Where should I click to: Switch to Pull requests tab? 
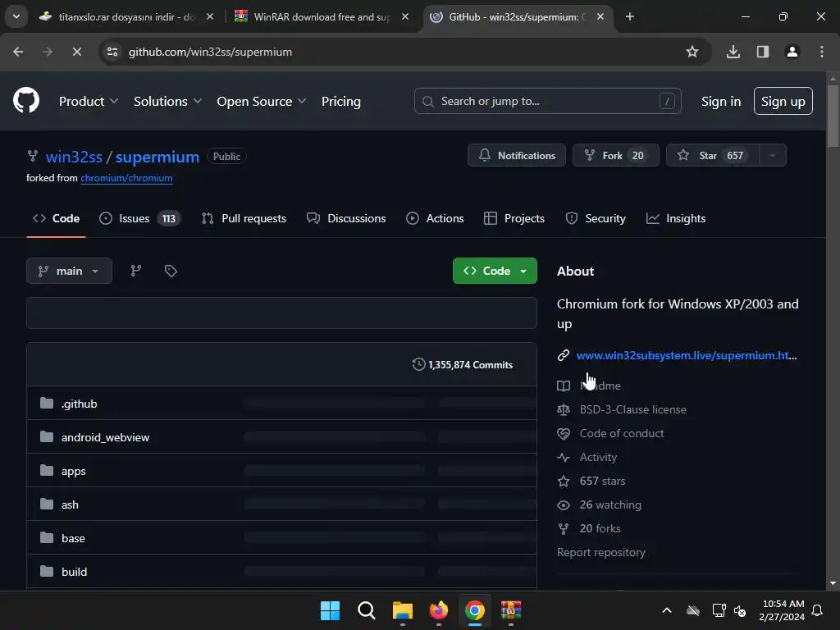point(244,218)
